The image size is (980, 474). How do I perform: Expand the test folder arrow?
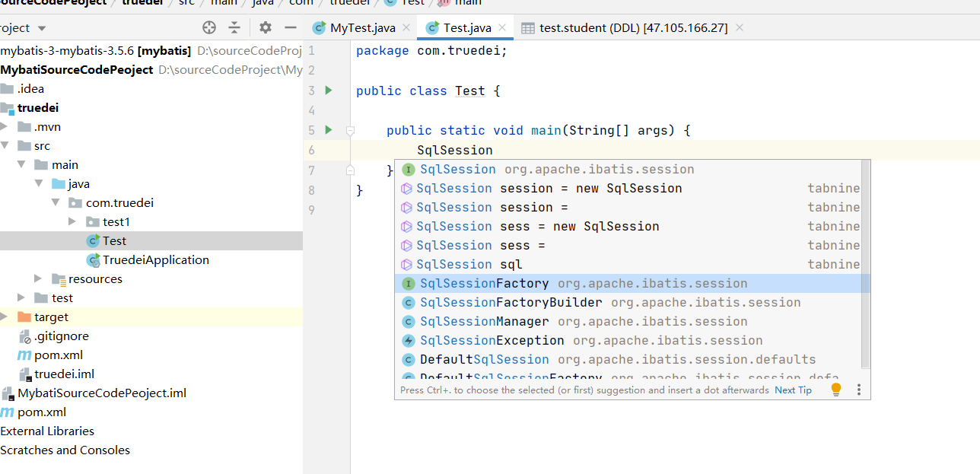coord(21,298)
